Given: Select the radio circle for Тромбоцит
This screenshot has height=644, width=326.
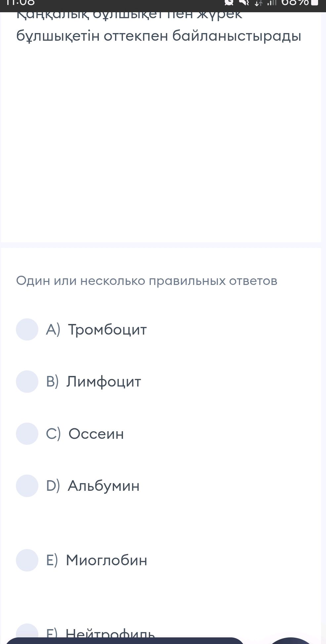Looking at the screenshot, I should [x=27, y=329].
